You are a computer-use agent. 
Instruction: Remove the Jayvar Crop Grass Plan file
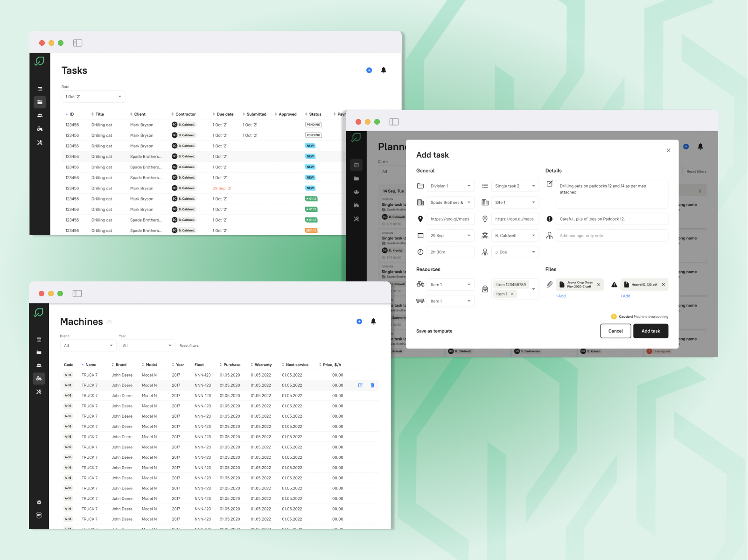click(x=599, y=285)
